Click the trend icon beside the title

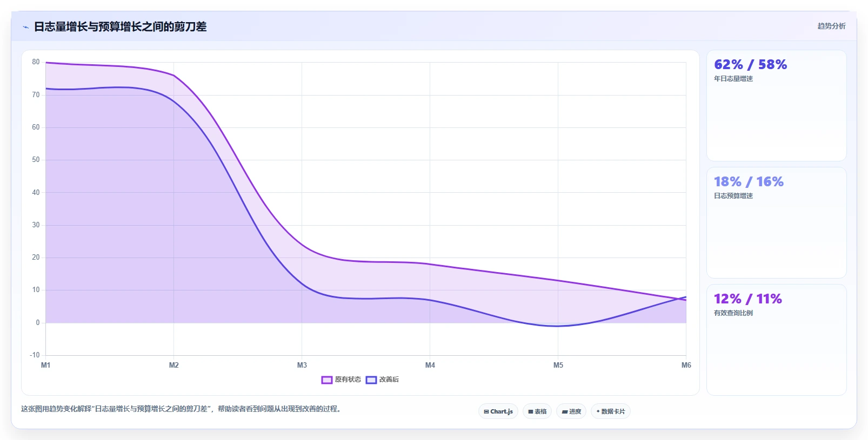[25, 27]
